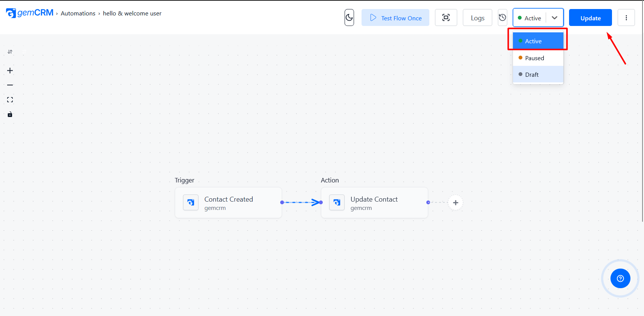Switch flow layout direction icon
This screenshot has width=644, height=316.
[10, 52]
